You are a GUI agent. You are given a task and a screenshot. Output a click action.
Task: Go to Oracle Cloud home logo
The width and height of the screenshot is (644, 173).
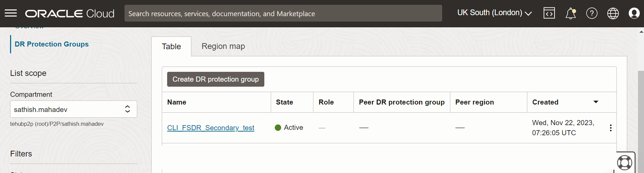(x=70, y=13)
